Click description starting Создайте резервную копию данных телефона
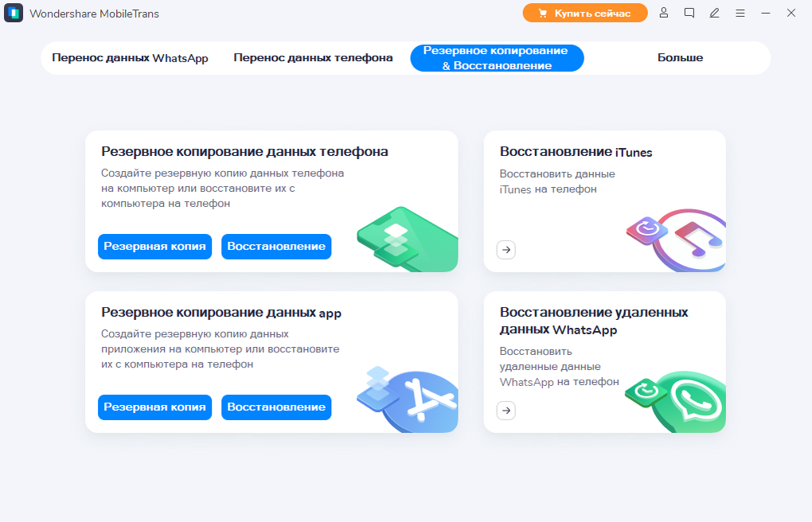This screenshot has width=812, height=522. 223,188
